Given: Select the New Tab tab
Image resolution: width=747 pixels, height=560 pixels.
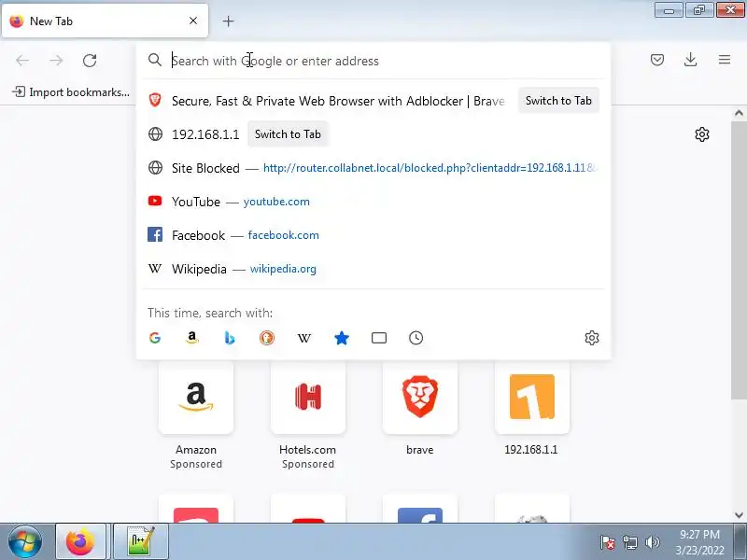Looking at the screenshot, I should [x=105, y=21].
